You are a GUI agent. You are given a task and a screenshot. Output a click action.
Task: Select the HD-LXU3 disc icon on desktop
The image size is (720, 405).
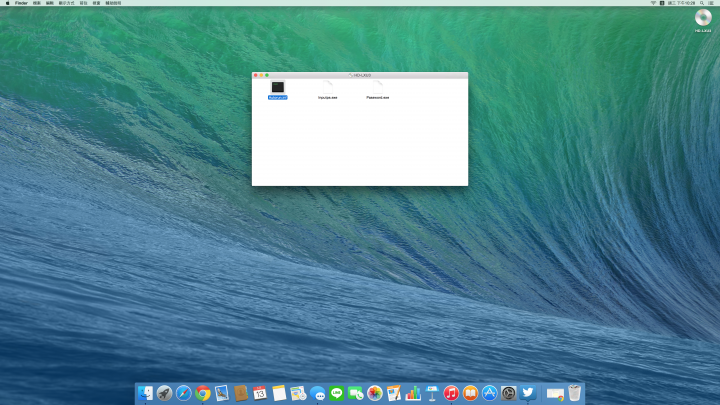703,18
